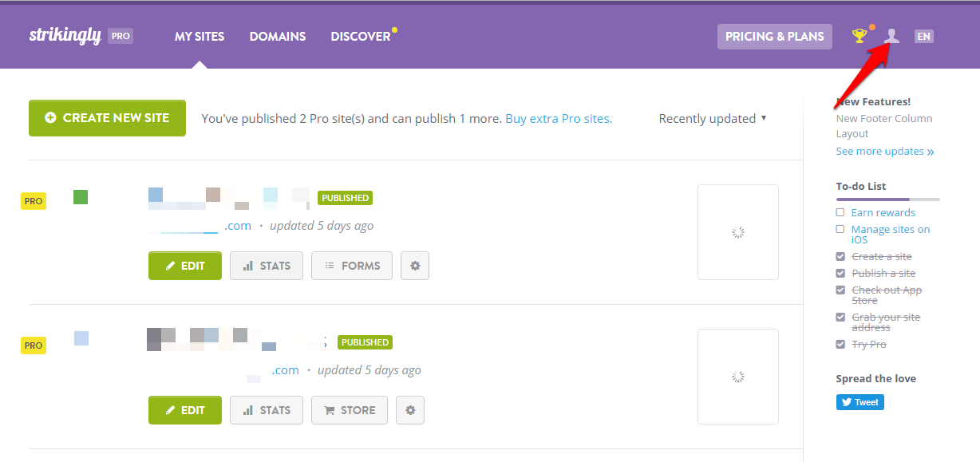Click the Strikingly logo

tap(65, 36)
